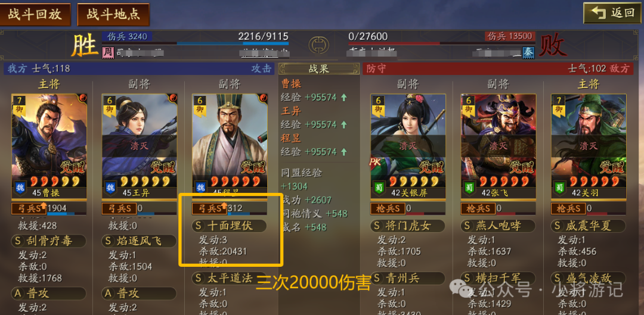The height and width of the screenshot is (315, 644).
Task: Open the 威震华夏 skill entry
Action: [589, 226]
